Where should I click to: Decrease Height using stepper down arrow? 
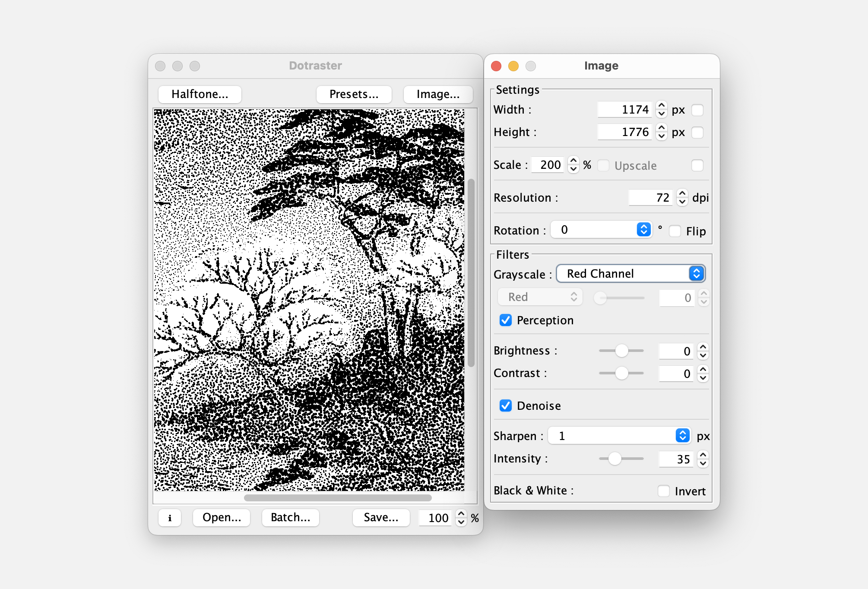tap(661, 136)
